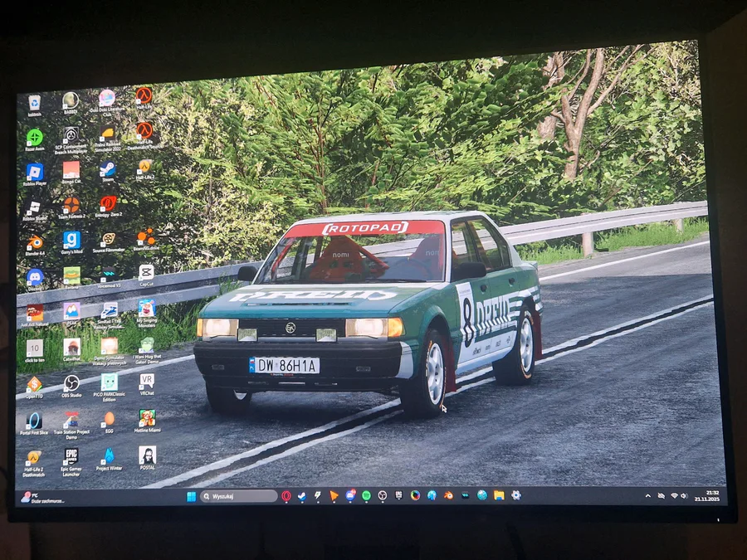Open Half-Life 2 Deathmatch shortcut
This screenshot has width=747, height=560.
click(x=33, y=463)
